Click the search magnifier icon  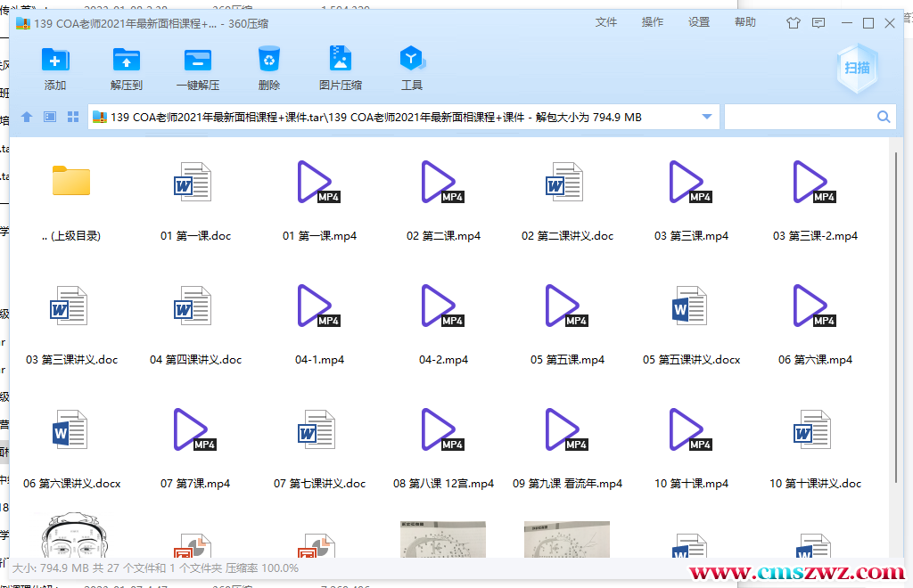[x=884, y=116]
